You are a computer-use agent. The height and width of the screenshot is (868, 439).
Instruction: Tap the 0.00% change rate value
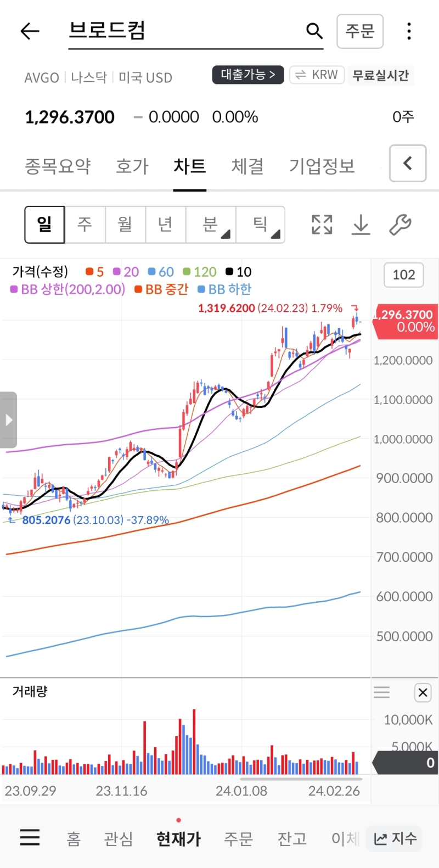[235, 117]
